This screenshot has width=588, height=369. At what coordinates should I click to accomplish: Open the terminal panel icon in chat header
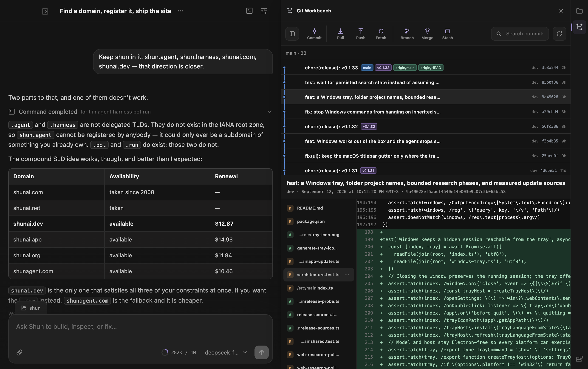(249, 11)
